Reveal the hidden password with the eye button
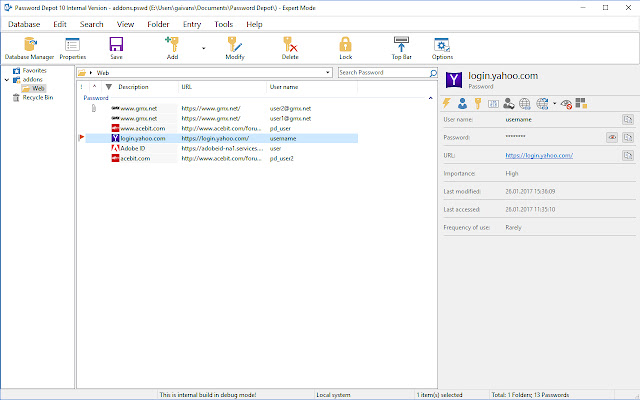The height and width of the screenshot is (400, 640). pos(612,138)
